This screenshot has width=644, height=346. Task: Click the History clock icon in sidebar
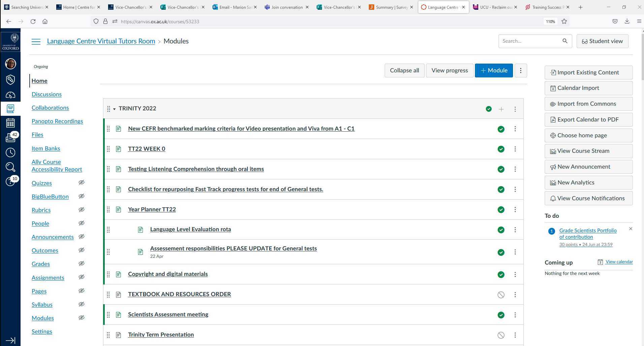coord(10,152)
